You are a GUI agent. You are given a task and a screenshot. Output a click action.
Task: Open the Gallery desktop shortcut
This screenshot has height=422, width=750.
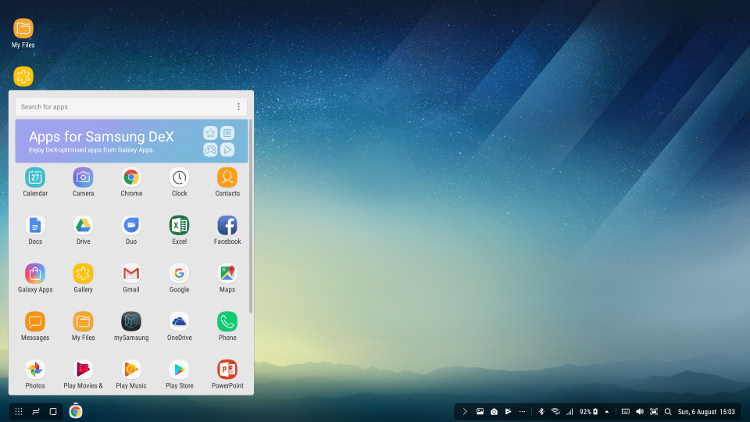(x=23, y=77)
